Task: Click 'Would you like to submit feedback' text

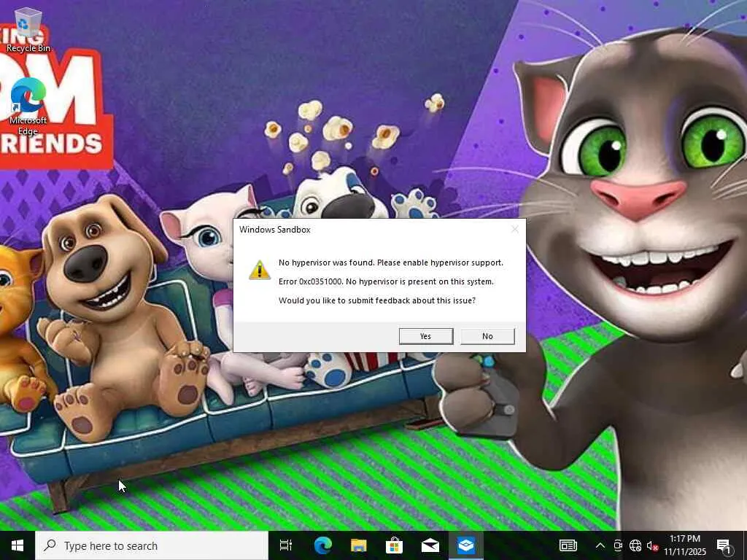Action: [x=377, y=300]
